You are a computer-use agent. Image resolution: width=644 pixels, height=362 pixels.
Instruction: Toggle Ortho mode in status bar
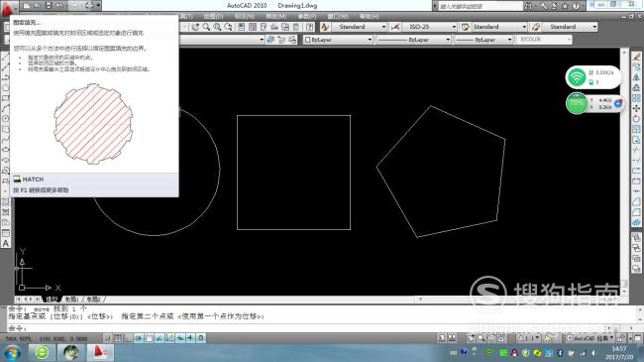tap(128, 338)
